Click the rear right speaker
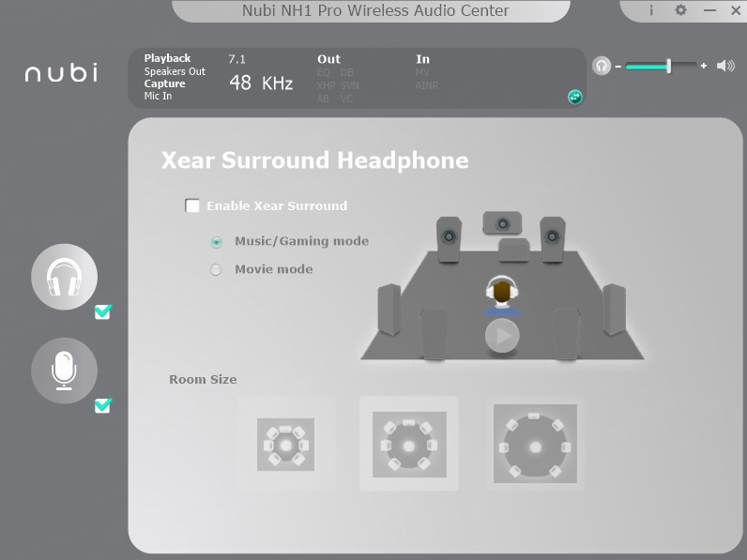The width and height of the screenshot is (747, 560). pyautogui.click(x=567, y=334)
